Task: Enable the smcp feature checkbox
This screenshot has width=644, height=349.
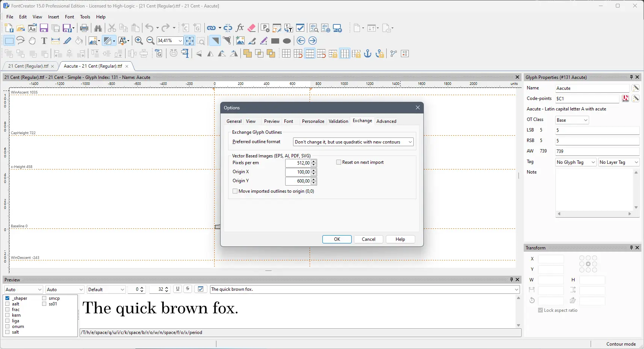Action: click(x=44, y=298)
